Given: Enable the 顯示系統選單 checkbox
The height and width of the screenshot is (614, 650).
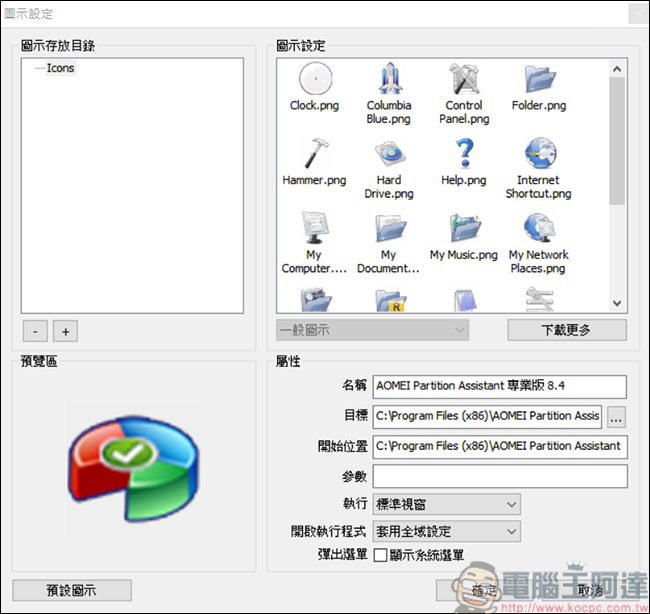Looking at the screenshot, I should 380,555.
